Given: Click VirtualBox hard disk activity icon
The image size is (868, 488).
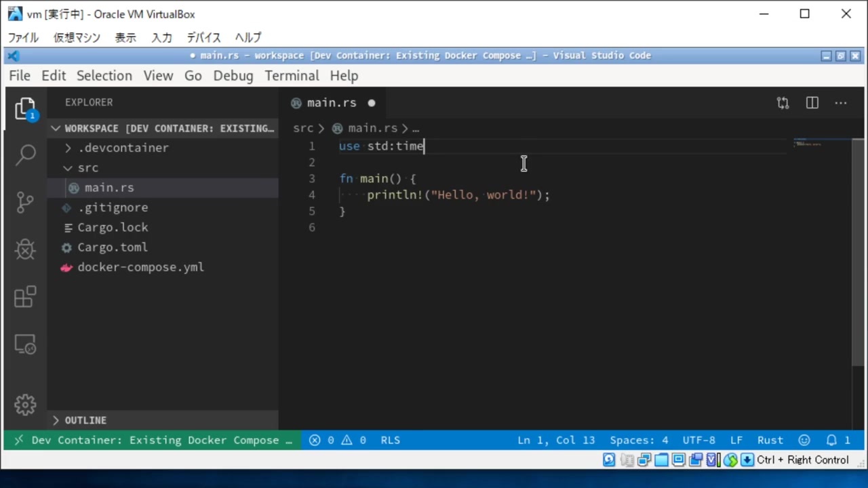Looking at the screenshot, I should click(609, 460).
